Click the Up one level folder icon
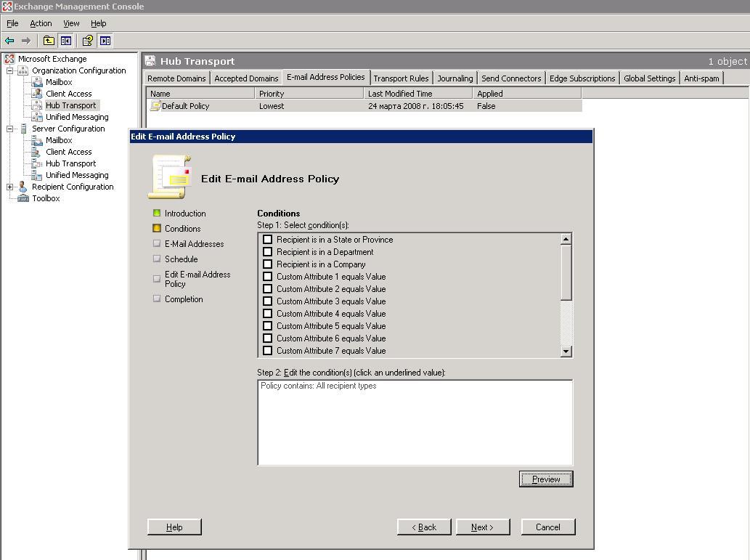This screenshot has height=560, width=750. point(49,41)
